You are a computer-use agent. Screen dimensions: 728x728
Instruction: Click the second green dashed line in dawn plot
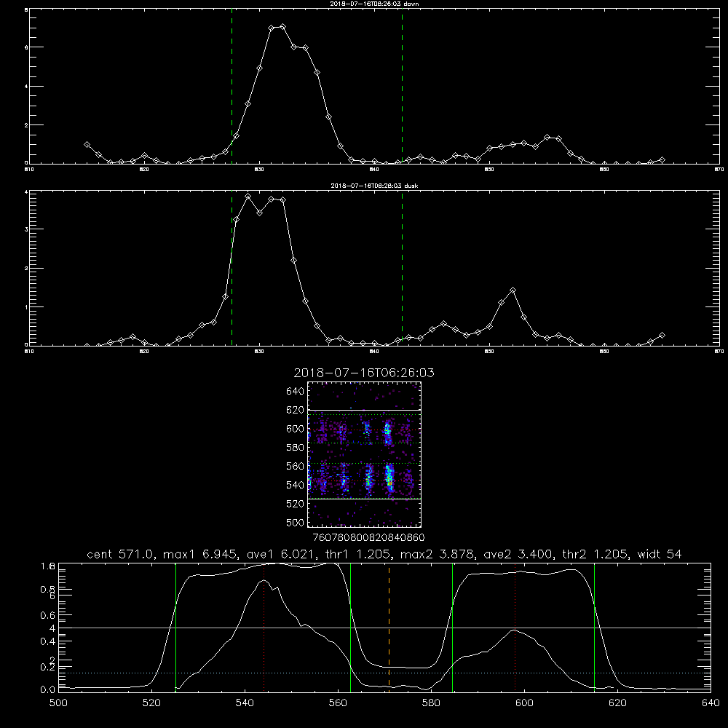(402, 86)
